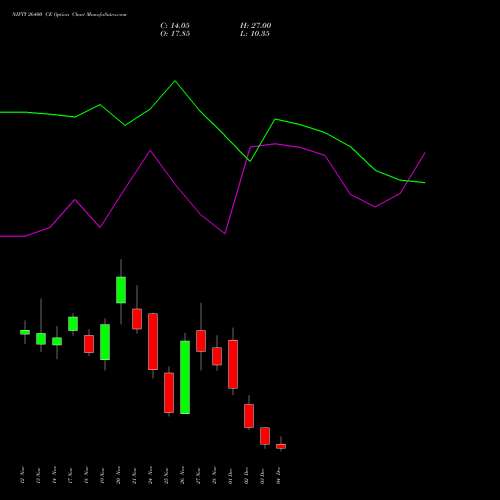The image size is (500, 500).
Task: Select the highest green candle on 20 Nov
Action: pos(121,290)
